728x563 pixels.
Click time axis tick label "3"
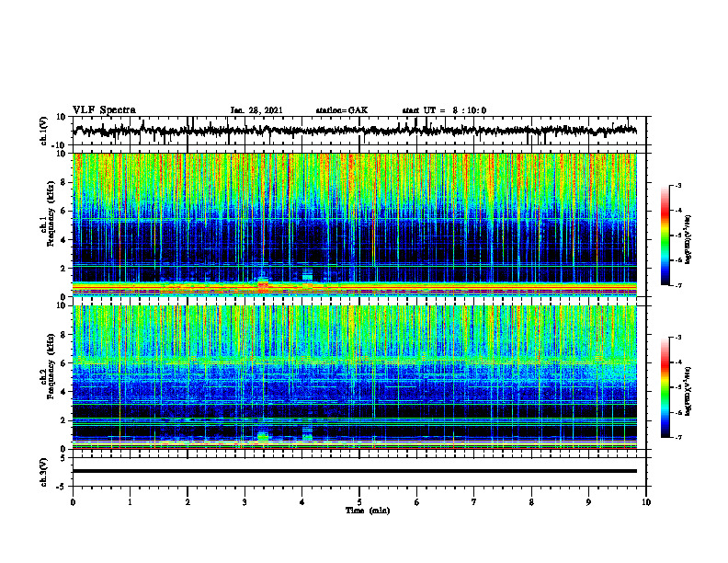point(245,502)
